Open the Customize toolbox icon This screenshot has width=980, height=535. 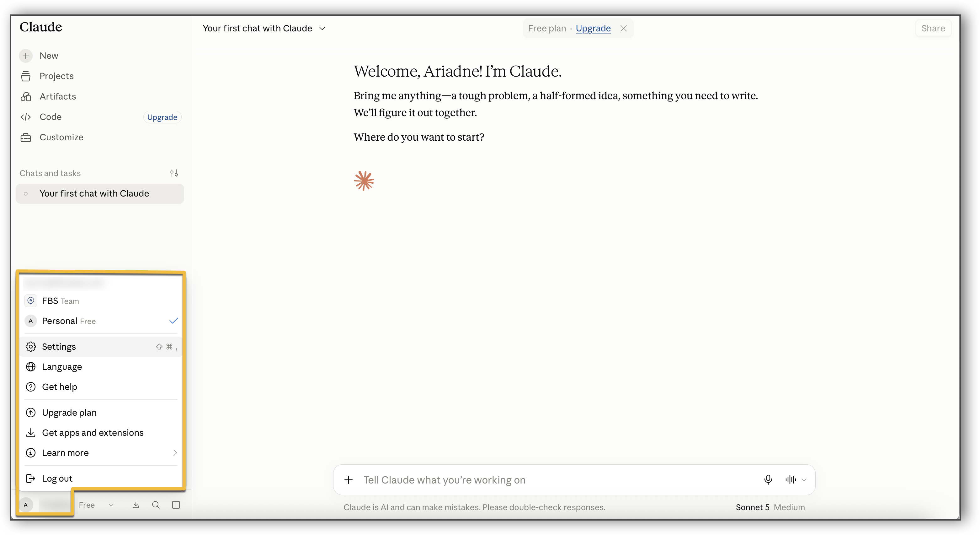(25, 138)
